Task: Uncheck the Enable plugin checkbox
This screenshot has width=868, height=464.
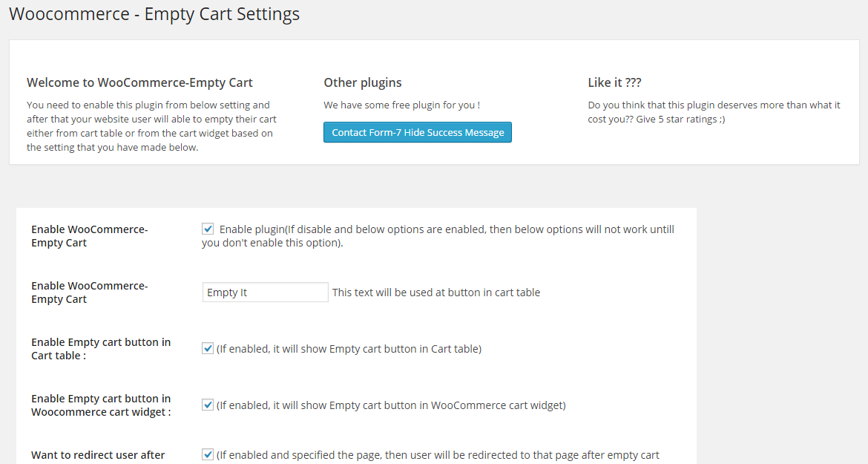Action: [x=208, y=229]
